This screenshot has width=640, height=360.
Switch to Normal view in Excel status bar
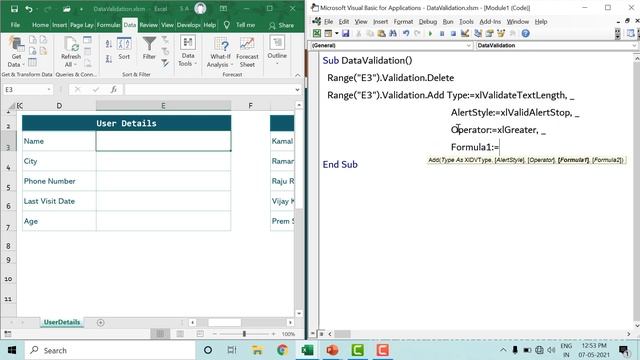click(160, 334)
